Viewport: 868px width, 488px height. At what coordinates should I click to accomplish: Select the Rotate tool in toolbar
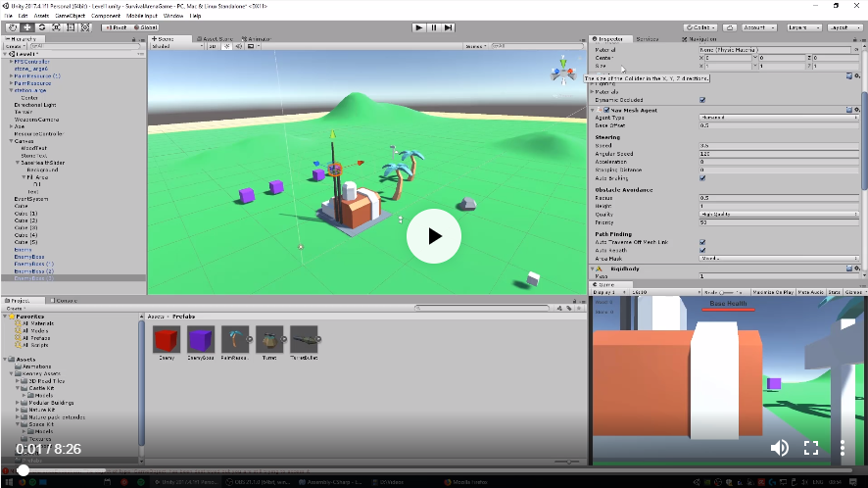pos(43,27)
